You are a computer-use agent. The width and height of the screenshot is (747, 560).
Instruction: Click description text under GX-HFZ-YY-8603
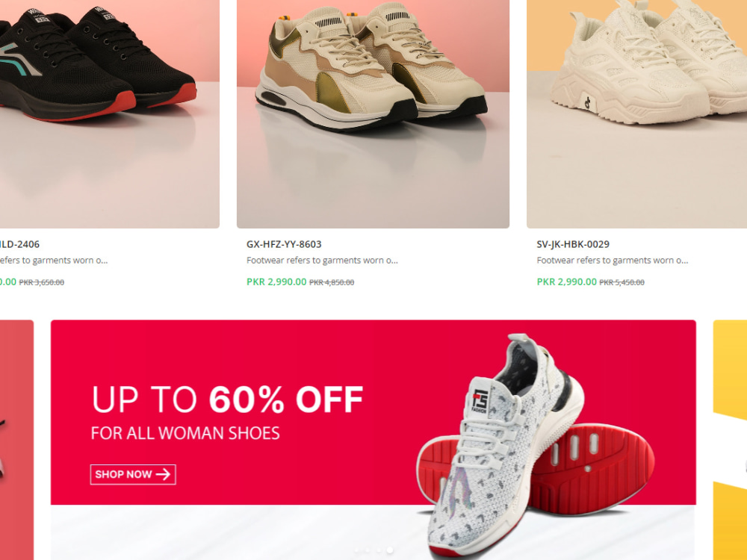point(322,261)
